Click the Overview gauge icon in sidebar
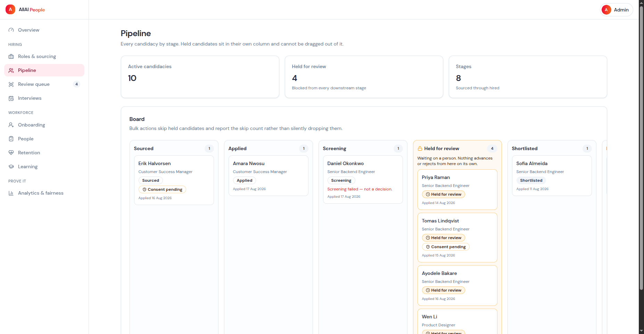The height and width of the screenshot is (334, 644). (x=11, y=30)
